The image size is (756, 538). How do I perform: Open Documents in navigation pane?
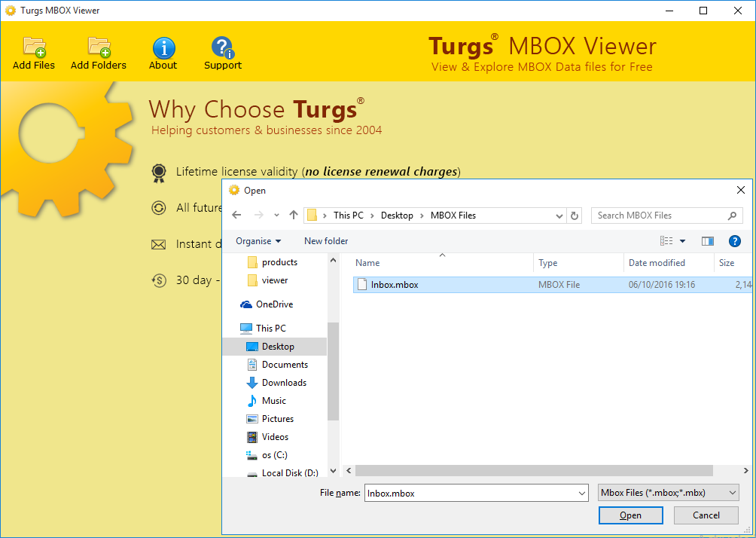tap(278, 364)
